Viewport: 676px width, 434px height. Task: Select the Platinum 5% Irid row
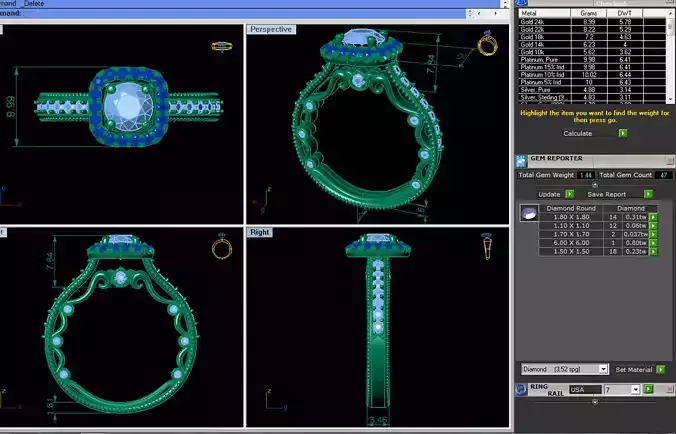pos(592,82)
